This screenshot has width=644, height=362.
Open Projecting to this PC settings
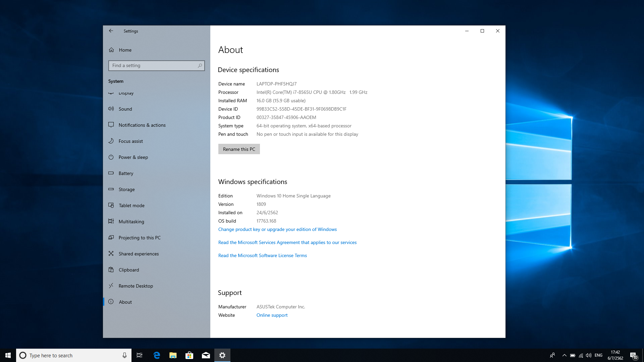point(156,238)
